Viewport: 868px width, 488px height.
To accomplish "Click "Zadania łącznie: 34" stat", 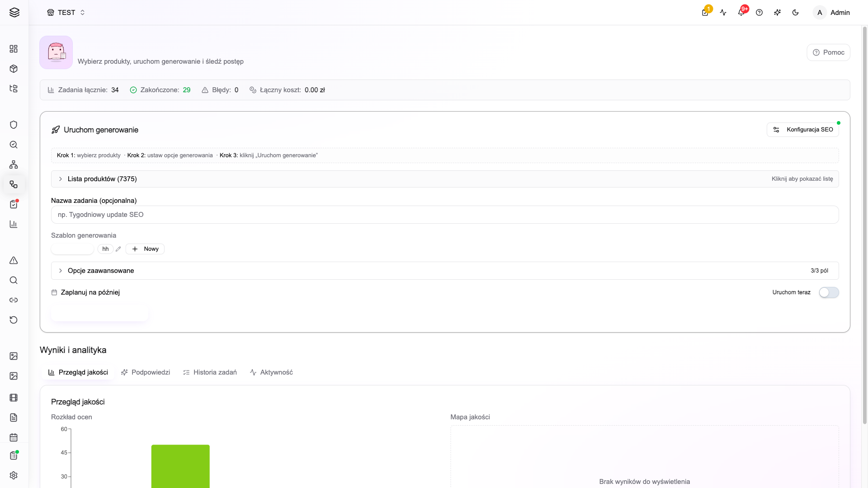I will [83, 90].
